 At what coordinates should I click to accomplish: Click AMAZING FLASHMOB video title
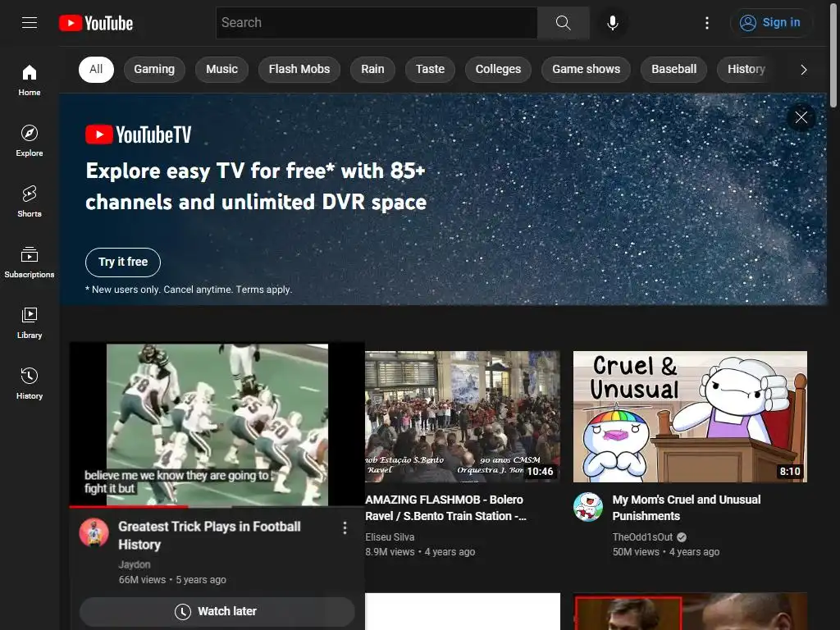pyautogui.click(x=445, y=507)
